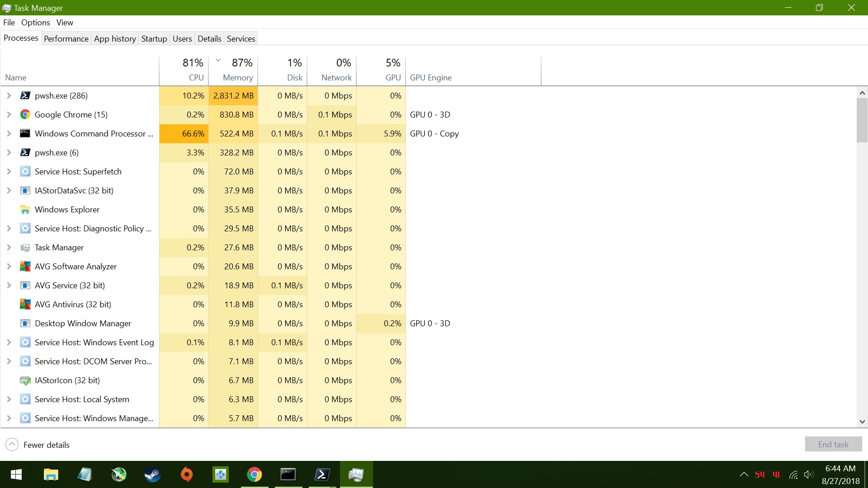Click the End task button
Viewport: 868px width, 488px height.
pyautogui.click(x=833, y=444)
